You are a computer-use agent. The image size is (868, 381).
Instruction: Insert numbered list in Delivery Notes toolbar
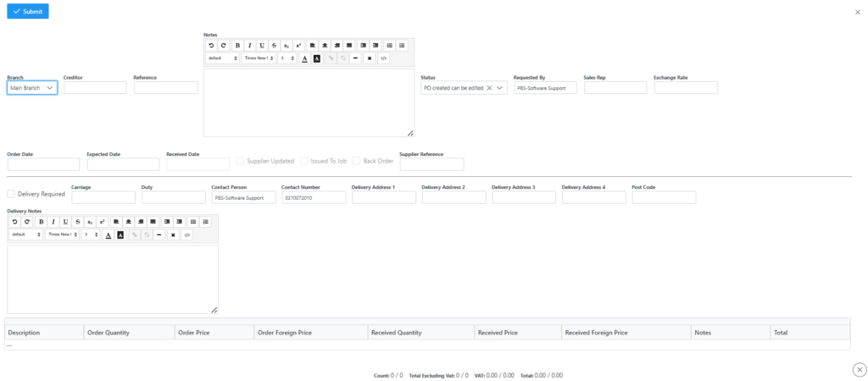click(x=205, y=221)
